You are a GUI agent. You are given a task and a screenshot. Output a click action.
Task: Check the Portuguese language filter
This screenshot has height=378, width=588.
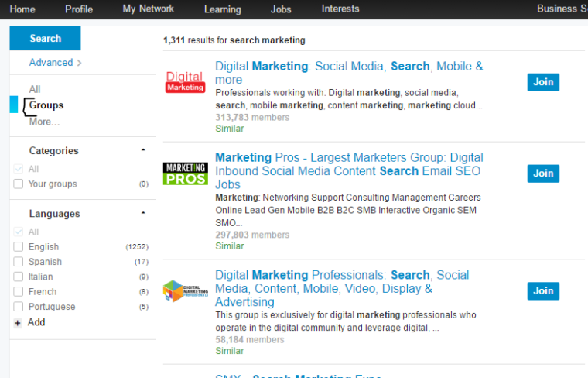[19, 307]
